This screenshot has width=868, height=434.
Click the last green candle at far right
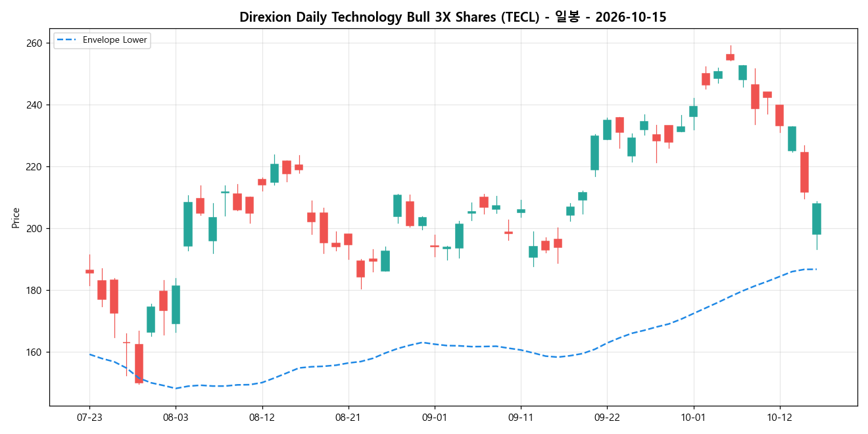[x=817, y=219]
